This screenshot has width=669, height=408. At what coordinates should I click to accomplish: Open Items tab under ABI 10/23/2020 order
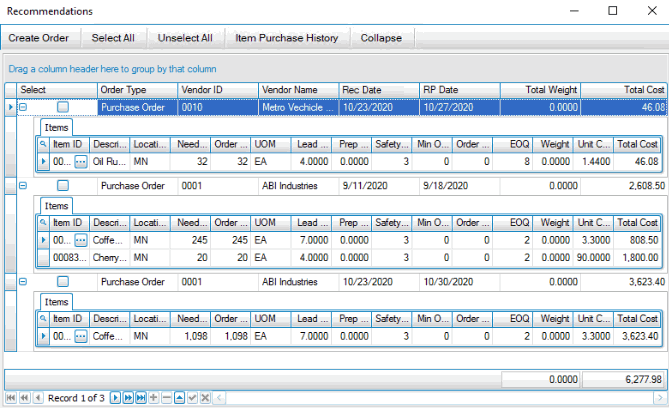tap(56, 302)
